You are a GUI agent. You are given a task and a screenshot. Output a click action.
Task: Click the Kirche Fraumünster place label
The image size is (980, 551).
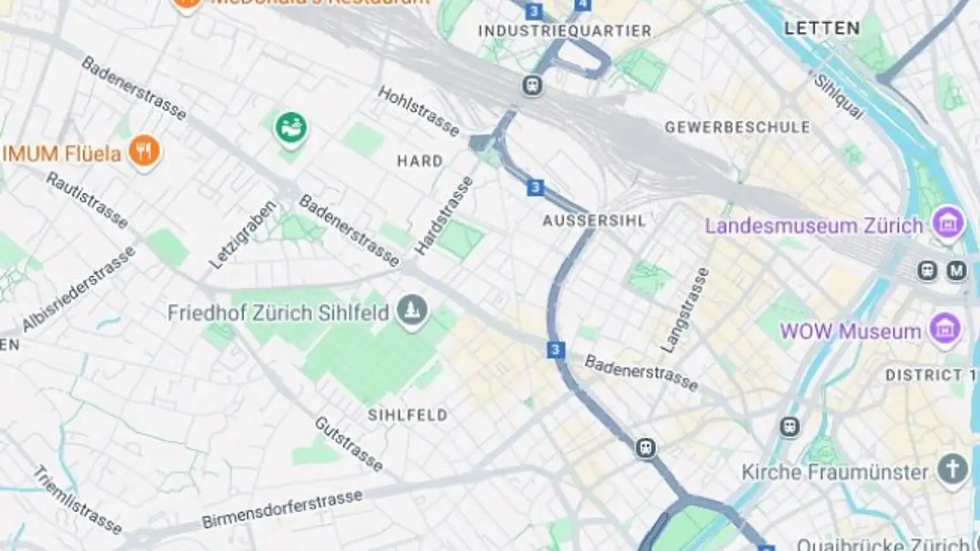[835, 471]
